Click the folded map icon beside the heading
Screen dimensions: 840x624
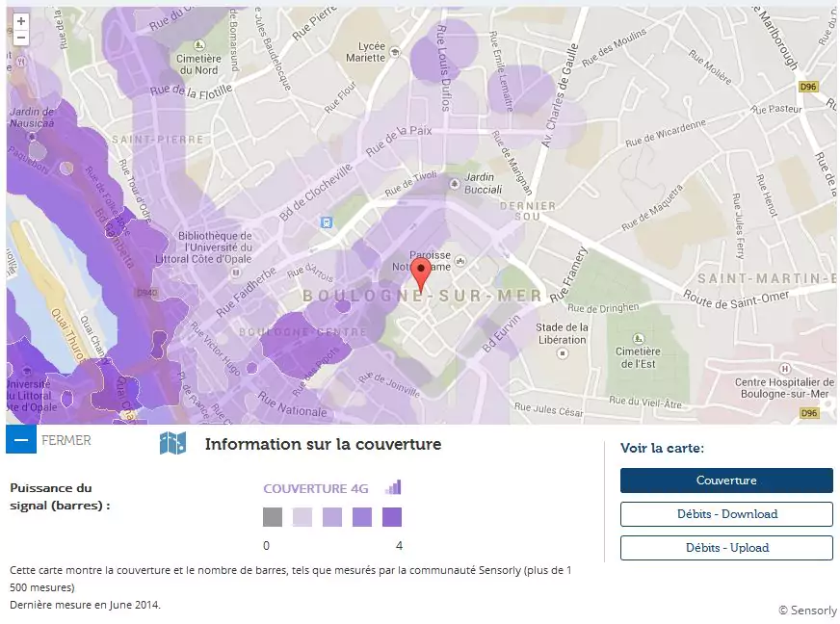[x=172, y=443]
